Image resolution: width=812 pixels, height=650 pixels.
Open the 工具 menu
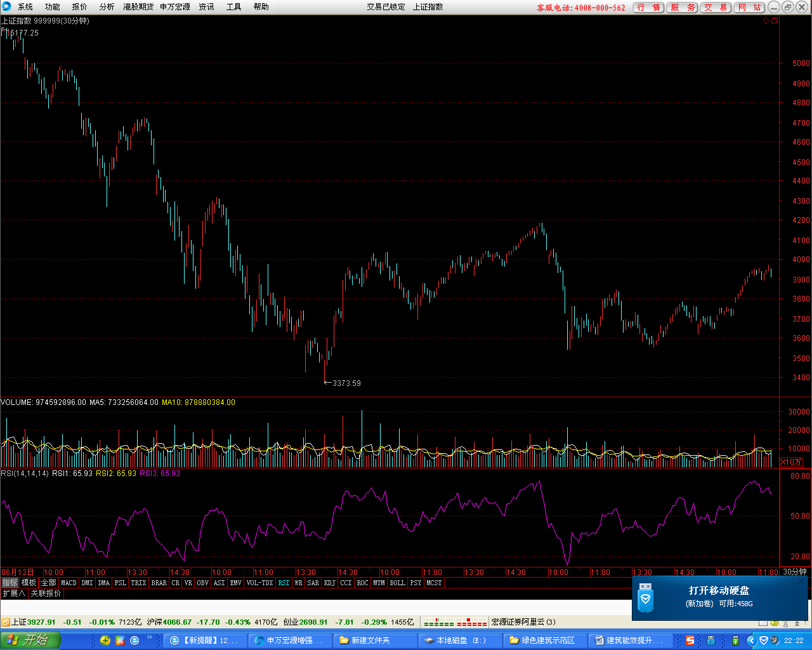[x=234, y=7]
